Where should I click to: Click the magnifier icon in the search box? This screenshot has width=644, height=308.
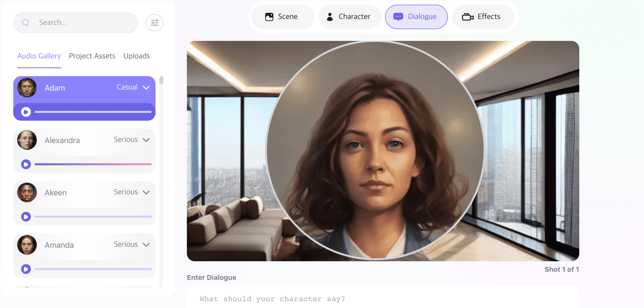click(26, 23)
